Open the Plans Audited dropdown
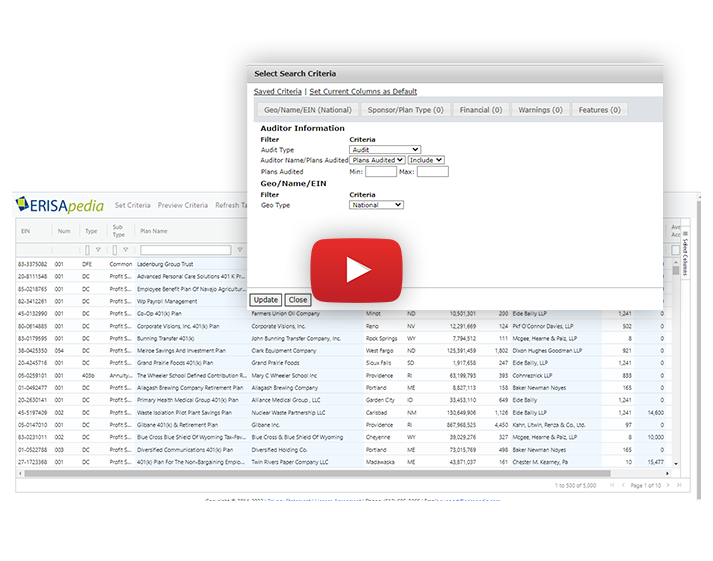The height and width of the screenshot is (561, 713). click(377, 160)
